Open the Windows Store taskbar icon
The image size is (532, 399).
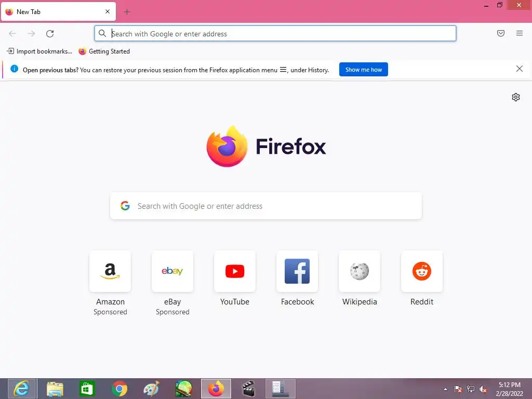[87, 389]
